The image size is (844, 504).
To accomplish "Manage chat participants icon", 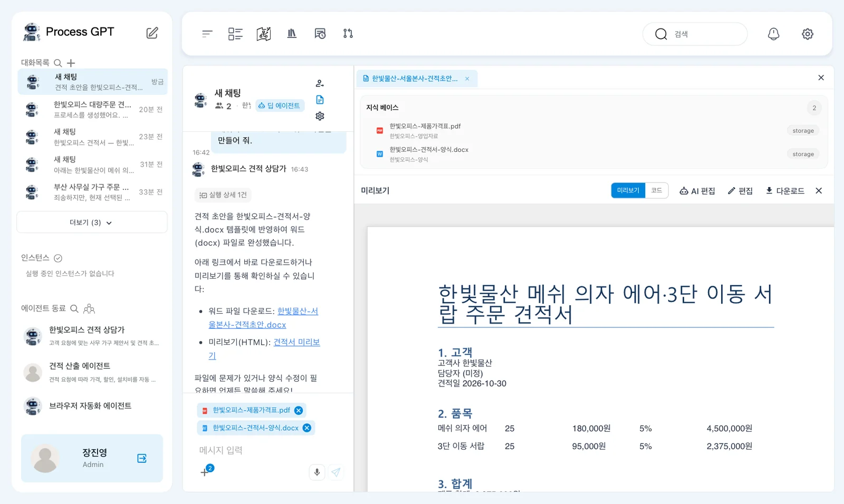I will point(320,83).
